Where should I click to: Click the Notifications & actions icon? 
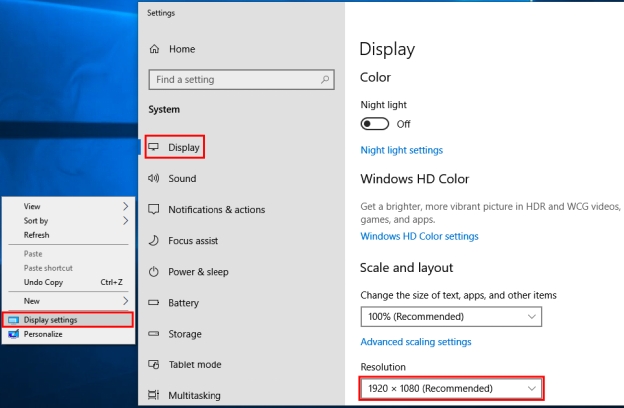(154, 209)
